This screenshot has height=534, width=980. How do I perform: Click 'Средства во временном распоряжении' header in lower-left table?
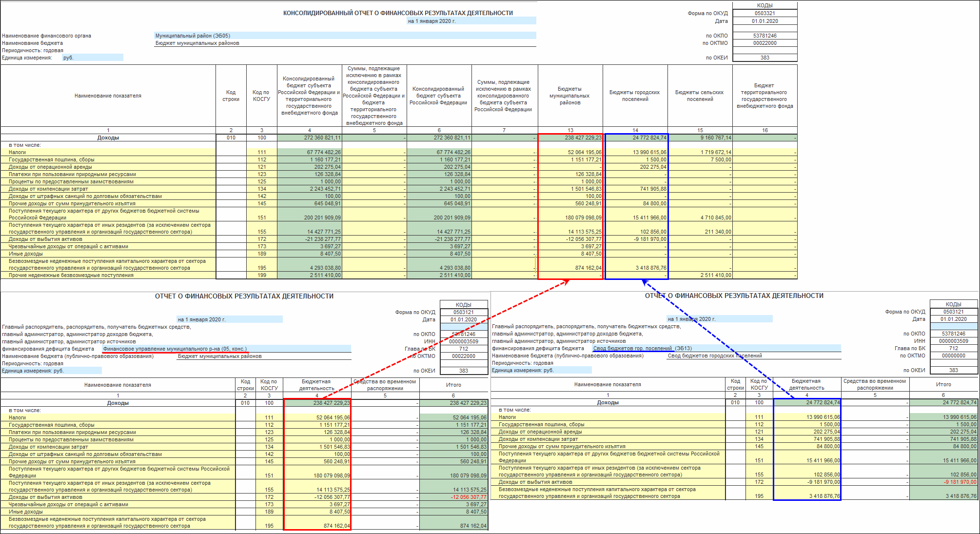coord(385,385)
